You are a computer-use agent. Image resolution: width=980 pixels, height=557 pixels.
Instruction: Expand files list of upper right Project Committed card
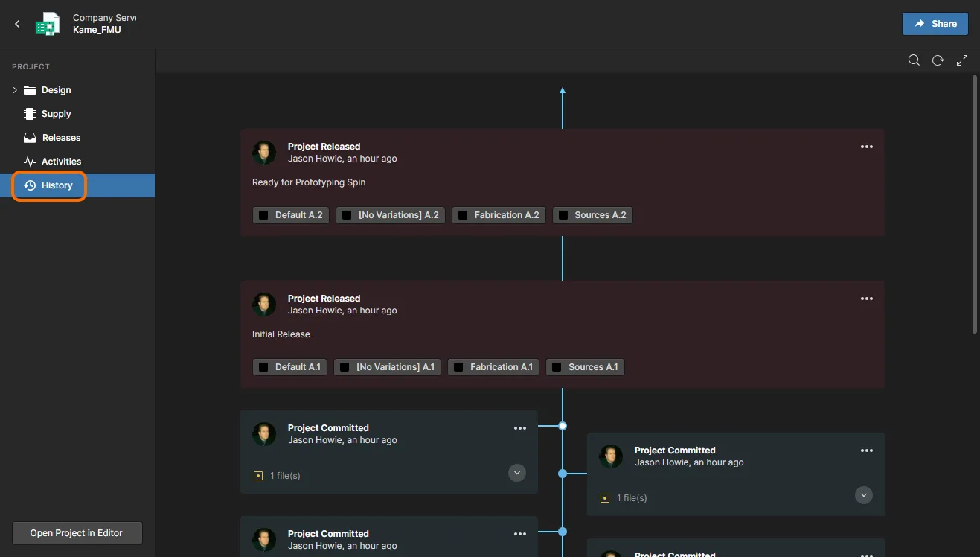point(864,495)
